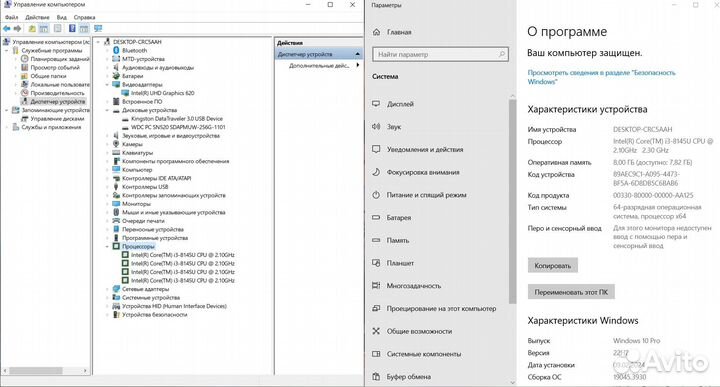Screen dimensions: 720x387
Task: Open the Дополнительные действия submenu arrow
Action: 358,65
